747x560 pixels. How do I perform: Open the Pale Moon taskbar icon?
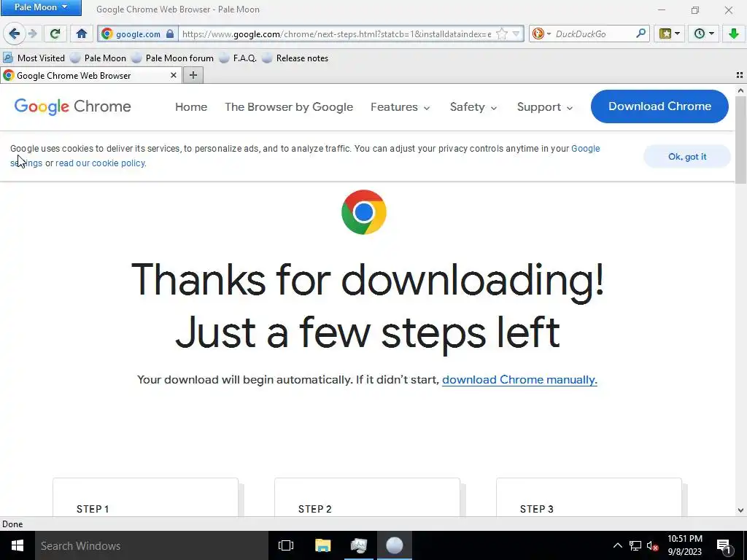395,545
